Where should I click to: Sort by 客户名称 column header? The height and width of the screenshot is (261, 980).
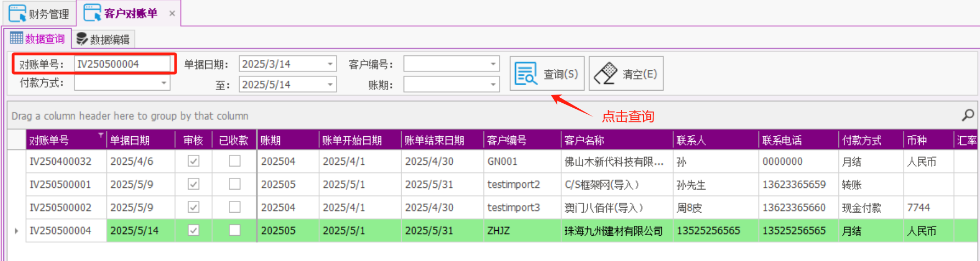(x=617, y=140)
